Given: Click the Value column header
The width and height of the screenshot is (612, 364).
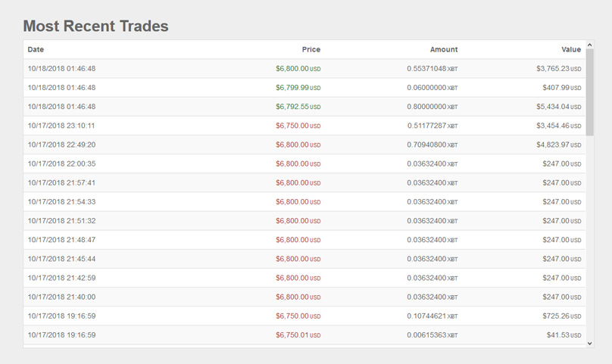Looking at the screenshot, I should click(x=571, y=50).
